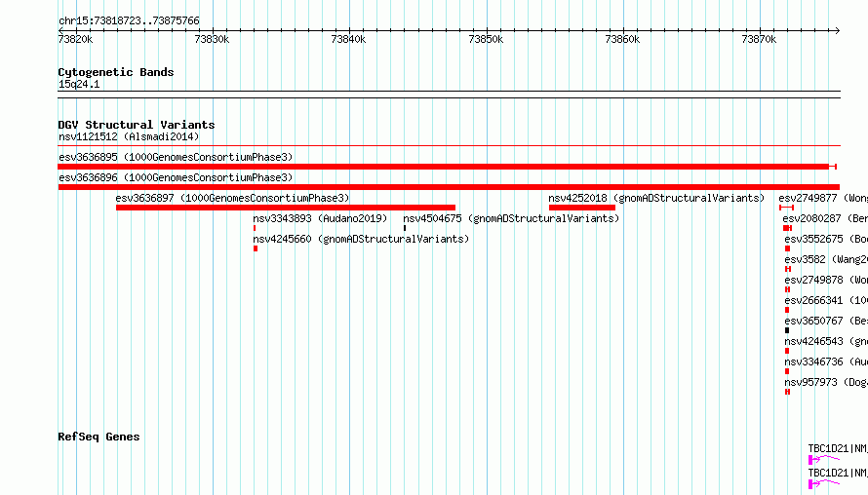The image size is (868, 495).
Task: Open variant esv2749877 label
Action: point(823,198)
